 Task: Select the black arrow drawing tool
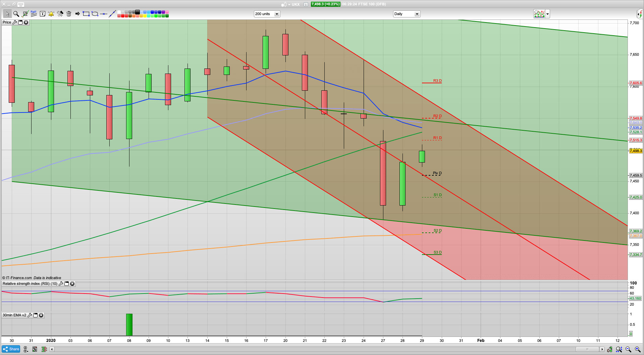(77, 14)
